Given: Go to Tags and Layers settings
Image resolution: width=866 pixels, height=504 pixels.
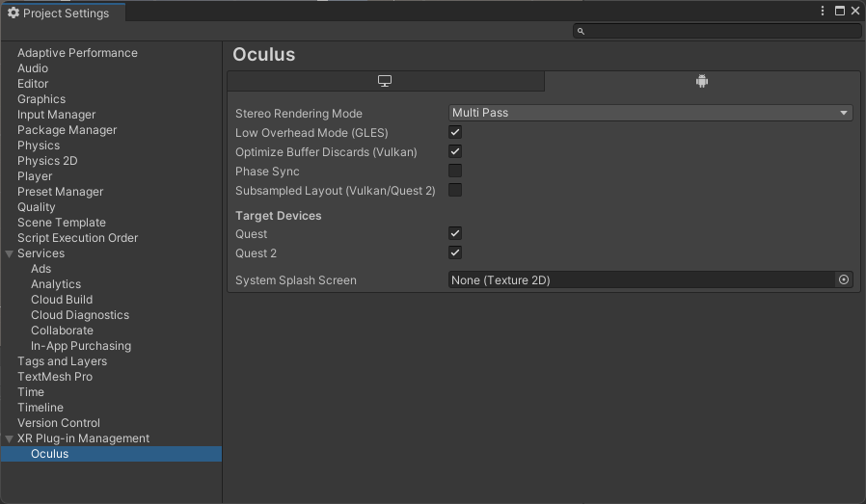Looking at the screenshot, I should [x=63, y=361].
